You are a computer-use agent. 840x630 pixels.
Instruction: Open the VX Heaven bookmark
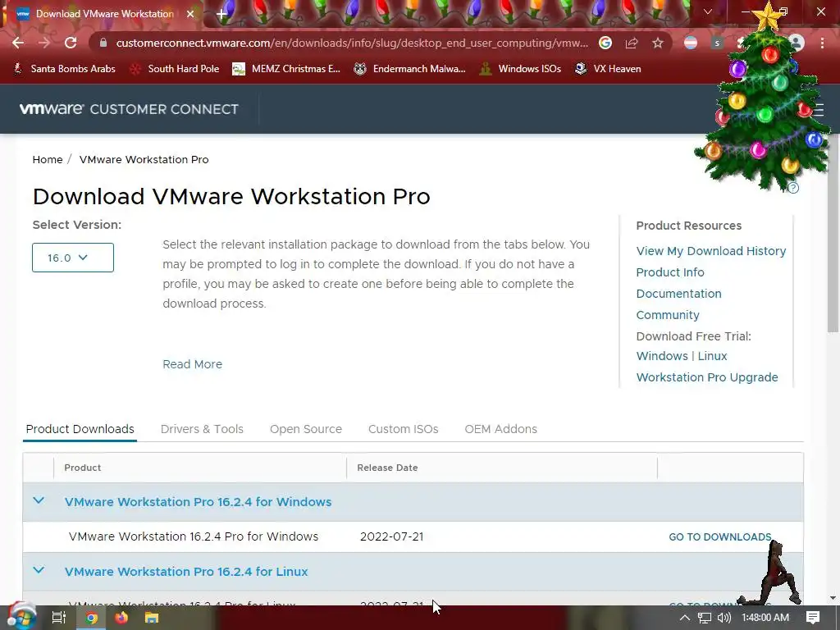click(608, 69)
